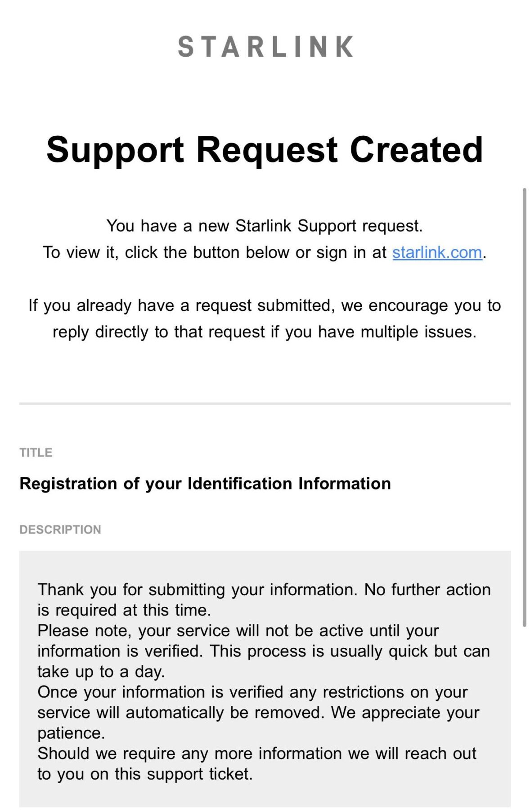The height and width of the screenshot is (812, 530).
Task: Click the Support Request Created heading
Action: [265, 149]
